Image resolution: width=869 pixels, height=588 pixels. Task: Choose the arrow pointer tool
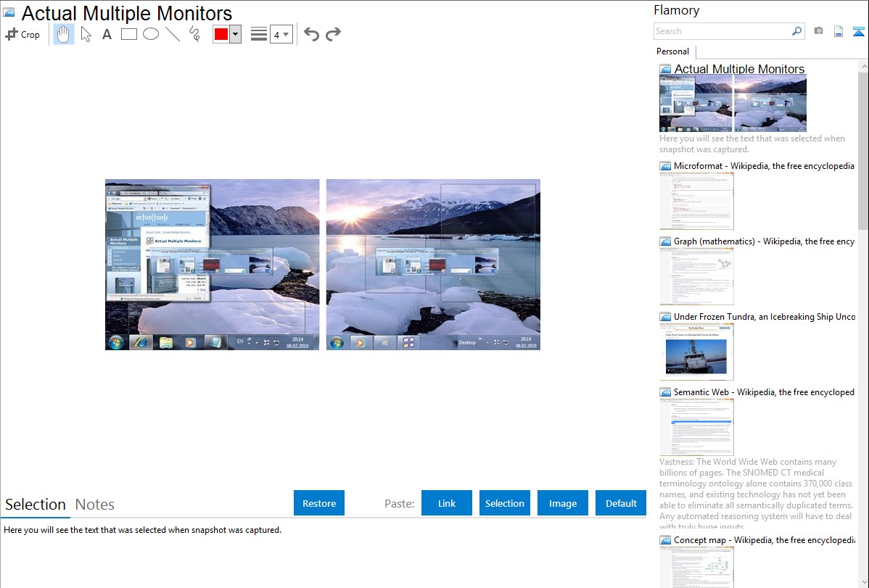(86, 34)
